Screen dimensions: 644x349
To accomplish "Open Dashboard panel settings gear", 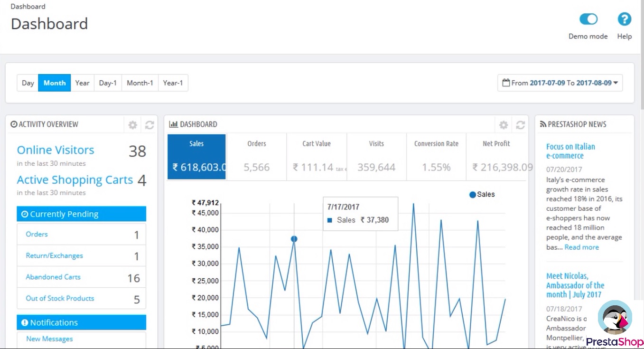I will pos(504,125).
